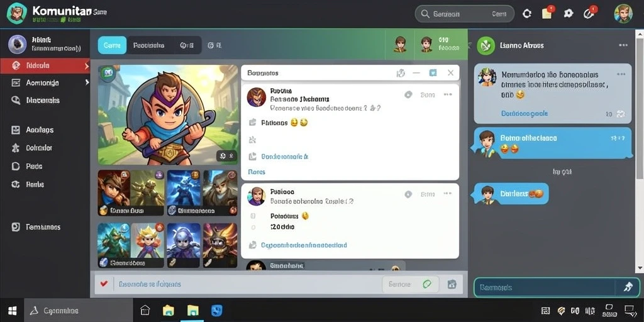Screen dimensions: 644x322
Task: Click the send button with the green icon
Action: tap(410, 284)
